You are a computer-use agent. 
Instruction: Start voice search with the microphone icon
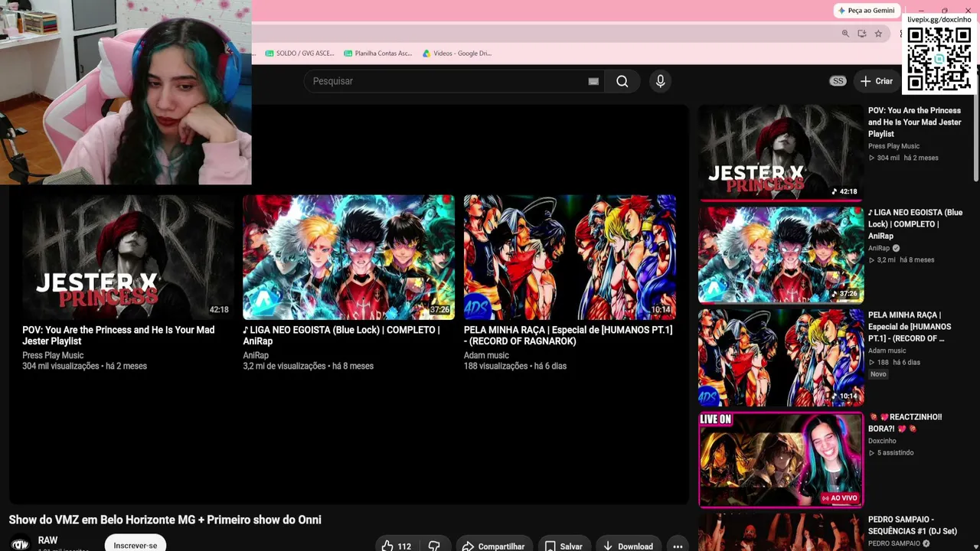tap(661, 81)
